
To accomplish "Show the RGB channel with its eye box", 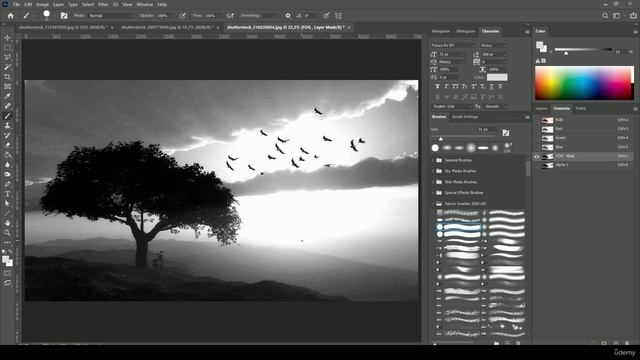I will tap(537, 120).
